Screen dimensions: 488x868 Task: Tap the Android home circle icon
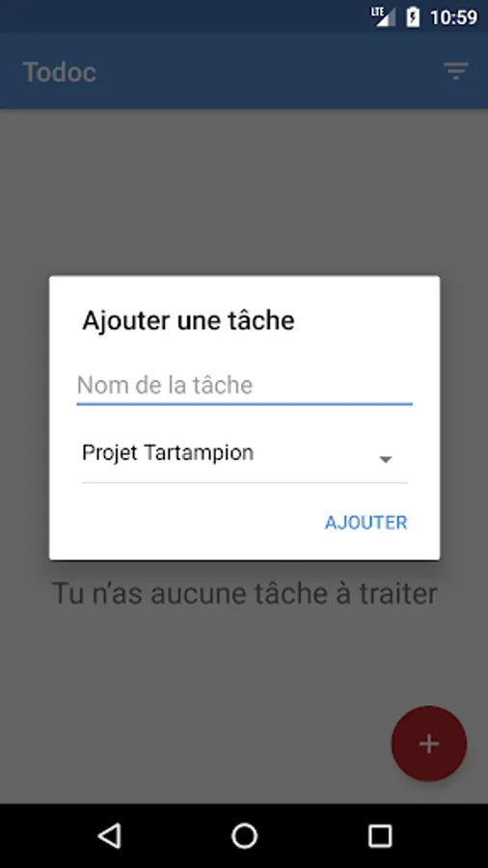(x=244, y=835)
